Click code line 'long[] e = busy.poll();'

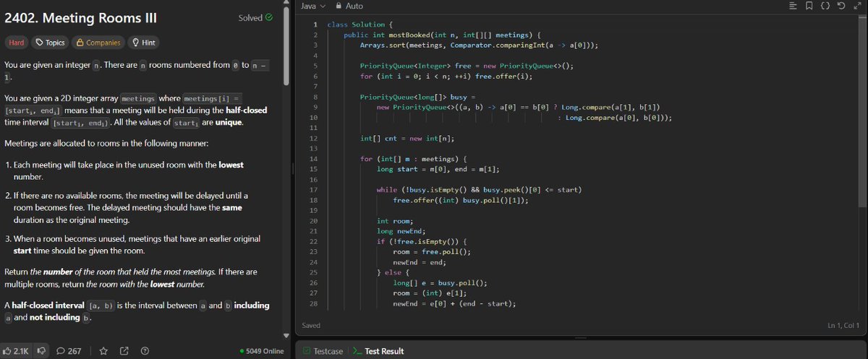tap(441, 283)
